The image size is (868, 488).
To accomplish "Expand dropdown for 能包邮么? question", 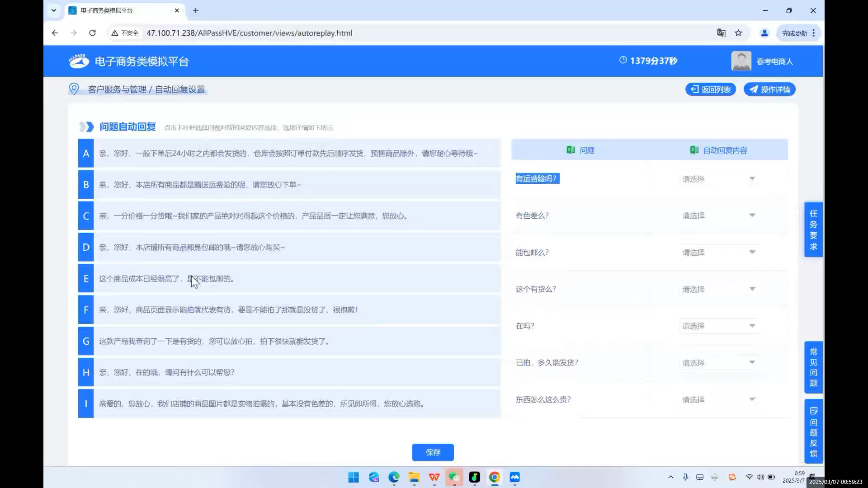I will (718, 253).
